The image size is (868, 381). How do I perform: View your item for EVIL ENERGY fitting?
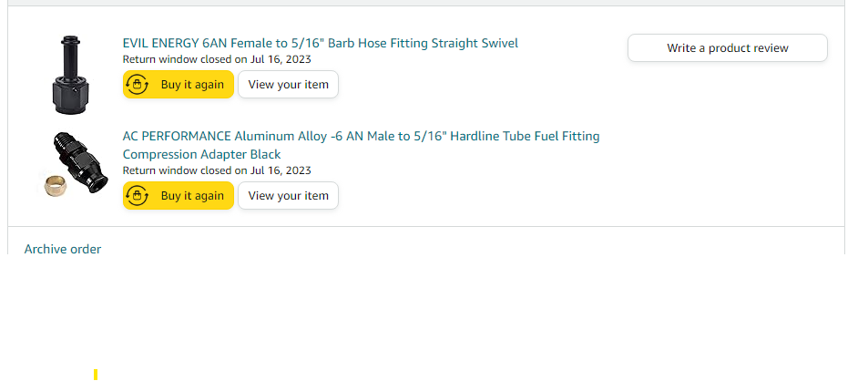point(288,84)
